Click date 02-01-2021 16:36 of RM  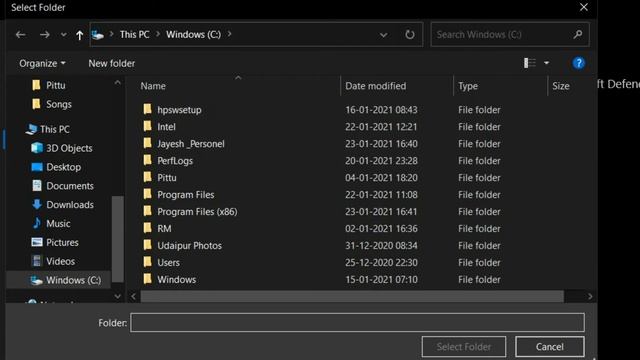pyautogui.click(x=381, y=229)
